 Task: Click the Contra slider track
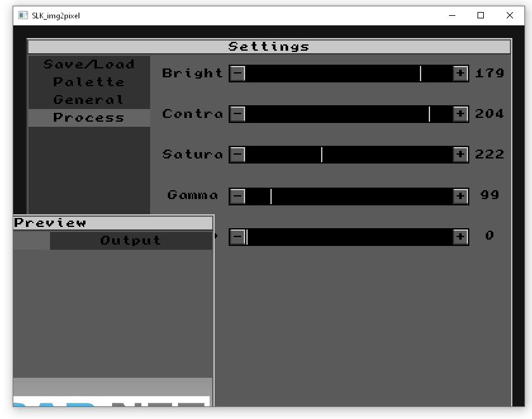(x=349, y=114)
